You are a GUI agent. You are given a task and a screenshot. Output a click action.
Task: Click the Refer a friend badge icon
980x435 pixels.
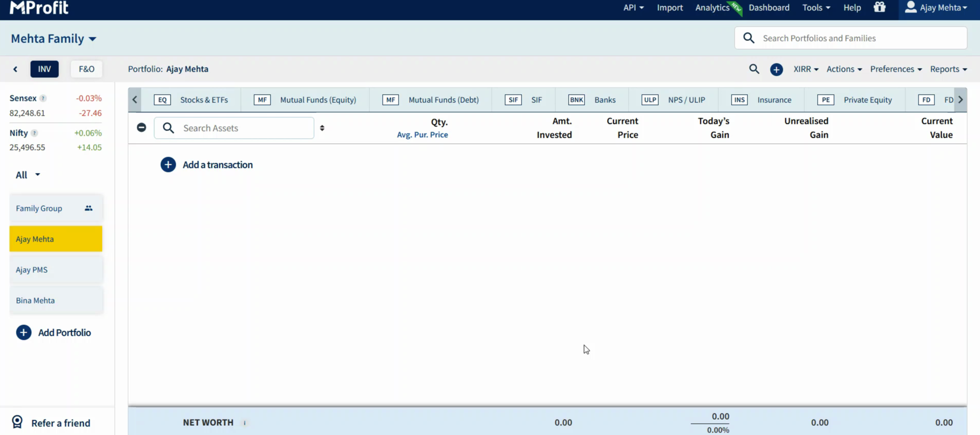(x=17, y=422)
